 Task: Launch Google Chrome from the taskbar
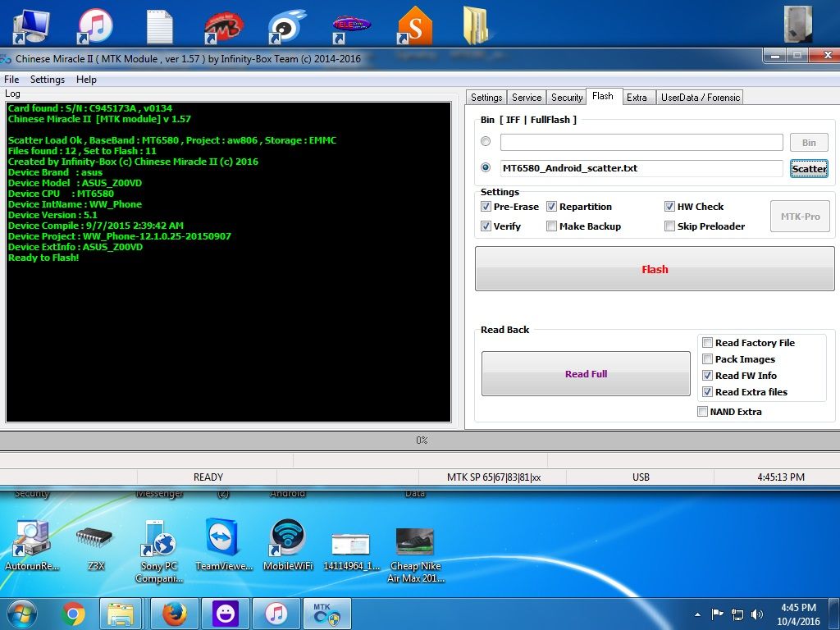coord(73,614)
